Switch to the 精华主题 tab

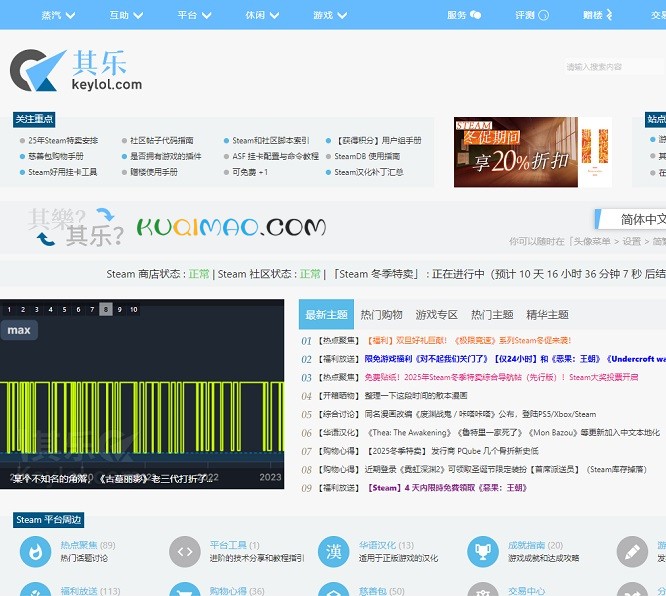point(547,315)
